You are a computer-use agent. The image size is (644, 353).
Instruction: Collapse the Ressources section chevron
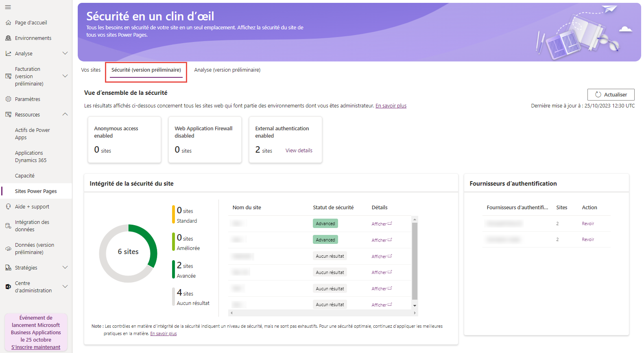point(65,114)
